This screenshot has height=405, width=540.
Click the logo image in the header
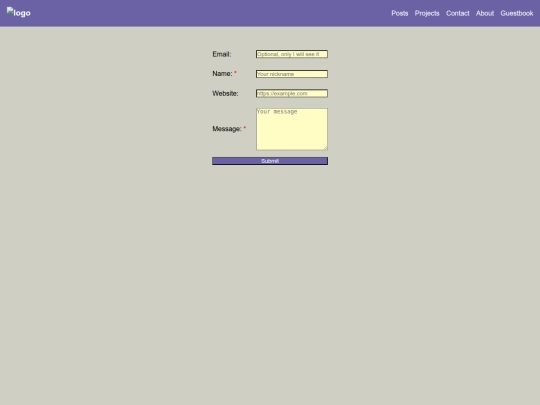pos(19,13)
